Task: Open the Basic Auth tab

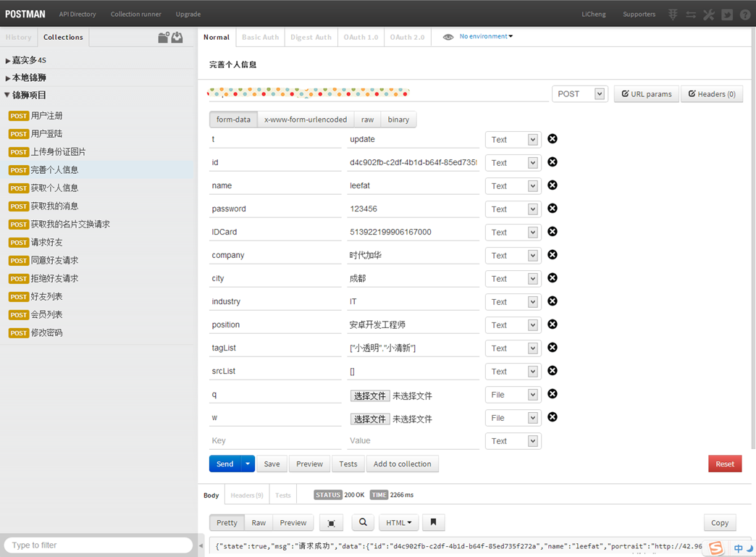Action: tap(260, 38)
